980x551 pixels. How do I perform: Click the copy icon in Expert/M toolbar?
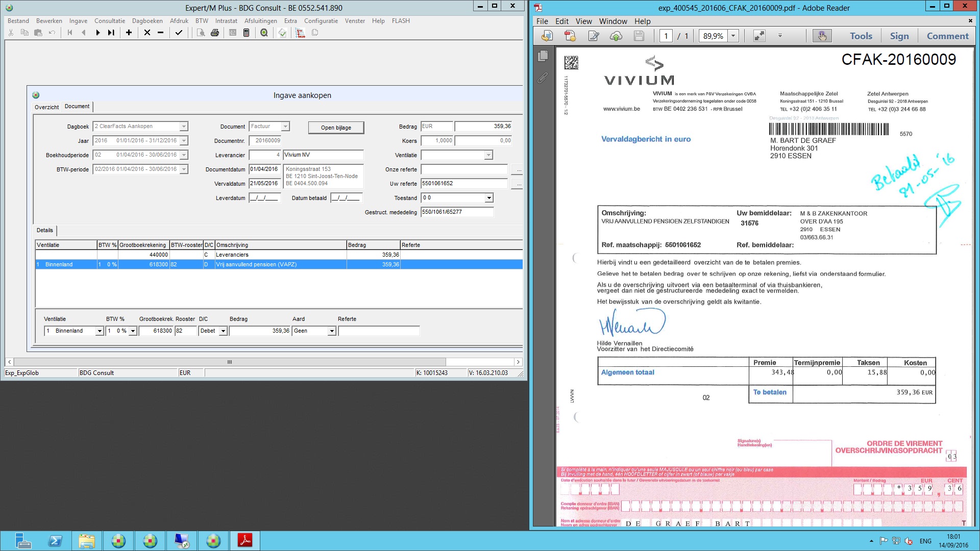24,33
